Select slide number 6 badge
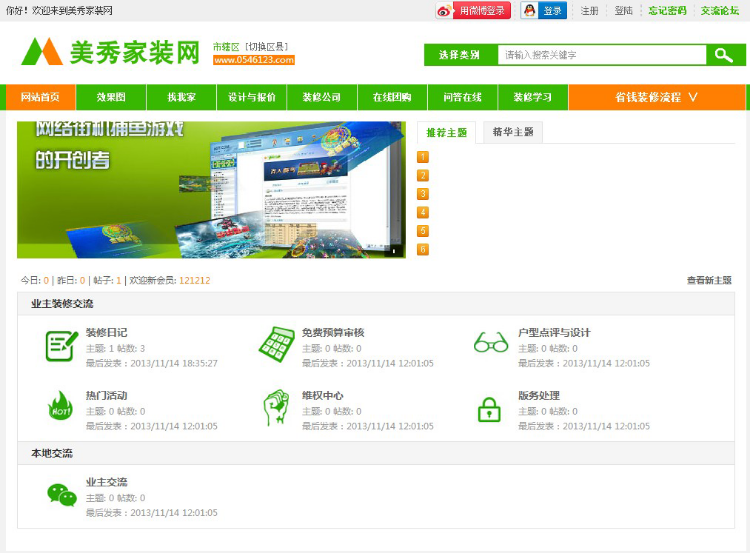 (423, 249)
